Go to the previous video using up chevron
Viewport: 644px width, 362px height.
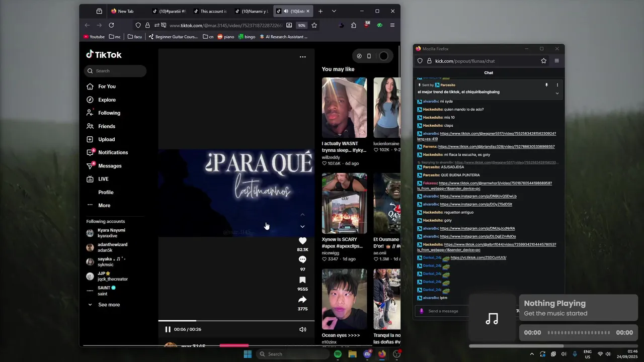tap(302, 215)
